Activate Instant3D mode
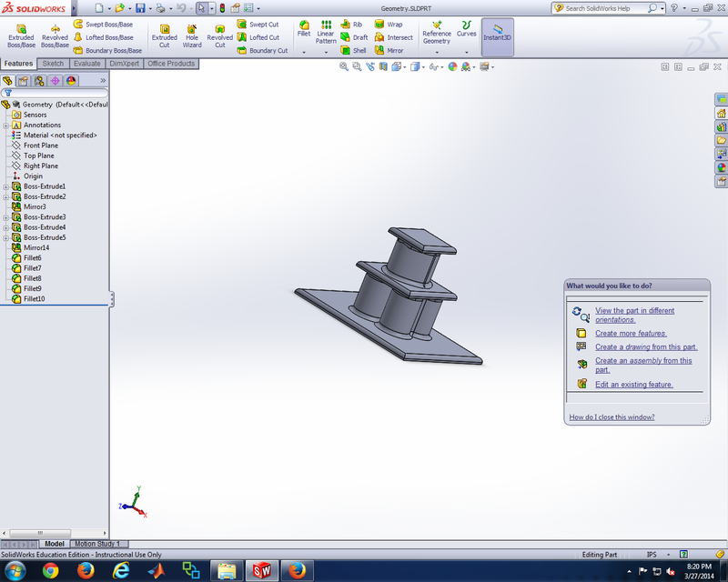This screenshot has height=582, width=728. coord(497,35)
